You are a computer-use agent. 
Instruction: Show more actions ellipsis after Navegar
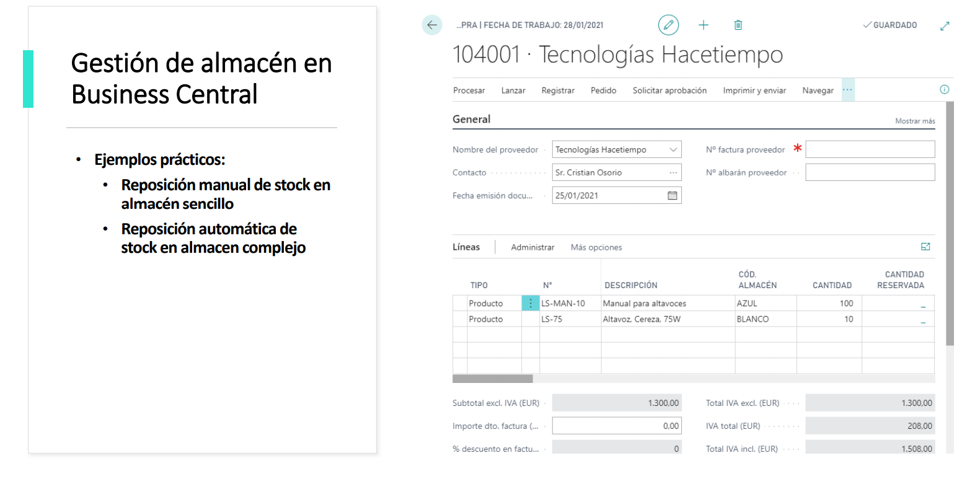tap(848, 90)
